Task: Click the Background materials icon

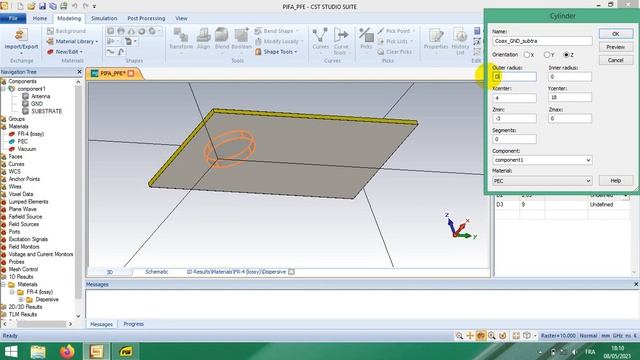Action: (x=50, y=31)
